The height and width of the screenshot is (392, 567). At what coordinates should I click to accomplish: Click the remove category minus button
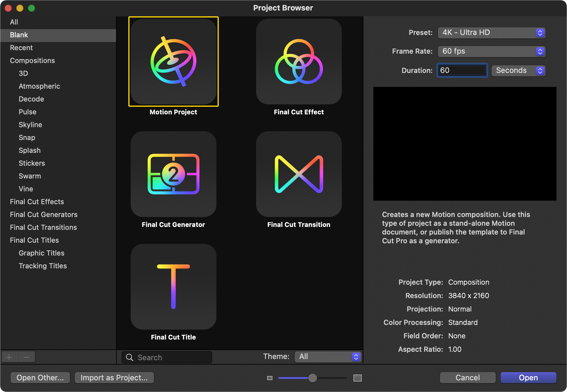click(x=27, y=357)
